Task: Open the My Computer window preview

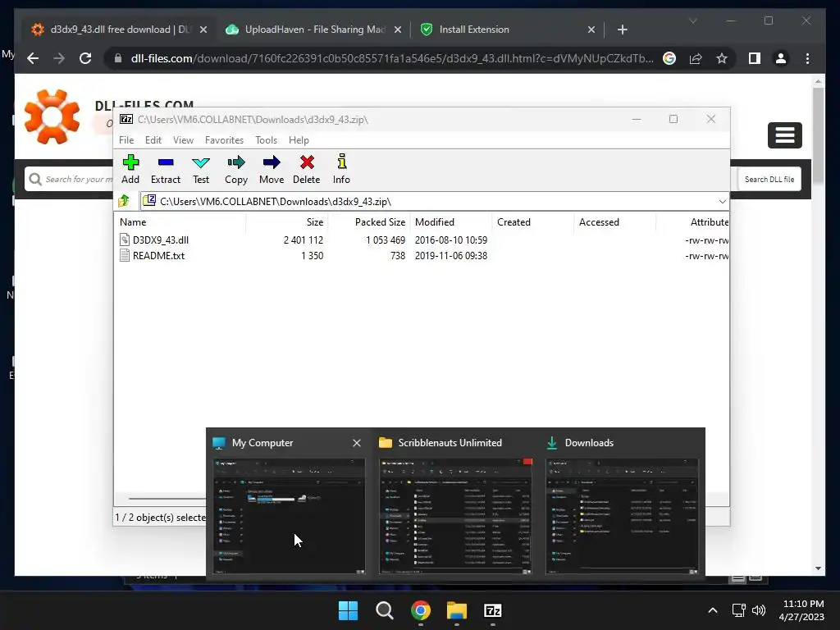Action: [x=290, y=516]
